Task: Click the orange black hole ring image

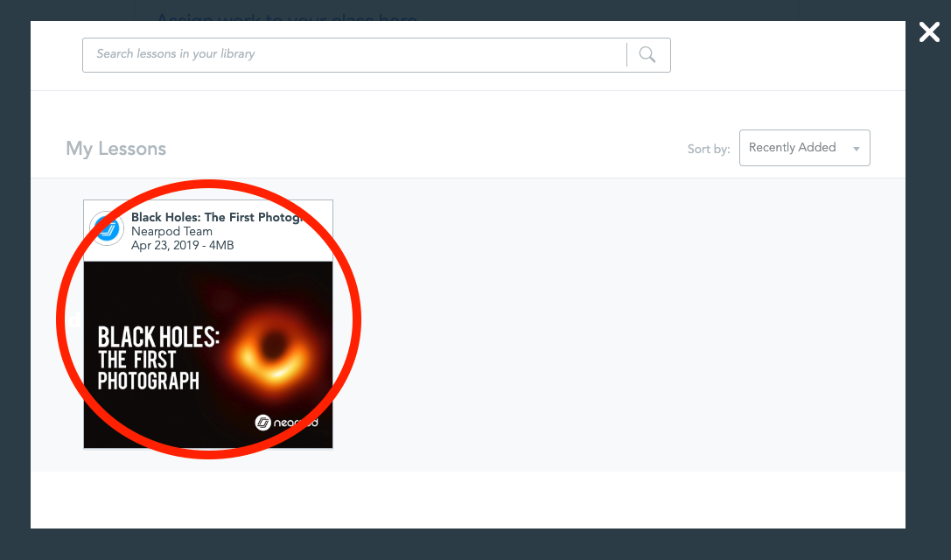Action: pyautogui.click(x=276, y=345)
